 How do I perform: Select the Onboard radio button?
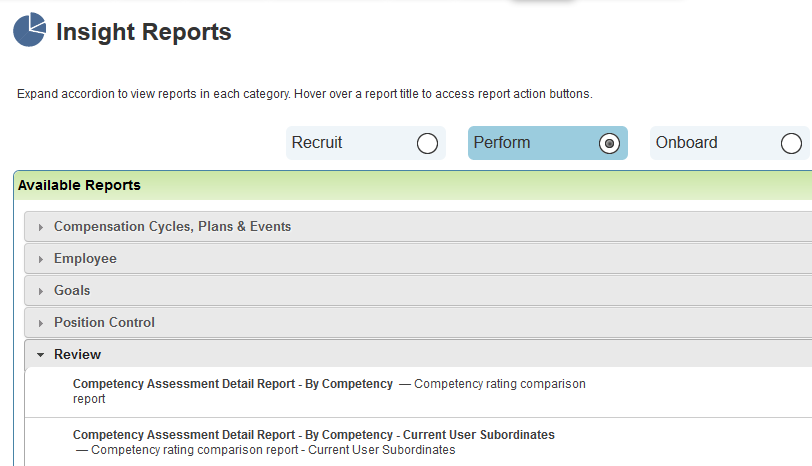pos(791,143)
